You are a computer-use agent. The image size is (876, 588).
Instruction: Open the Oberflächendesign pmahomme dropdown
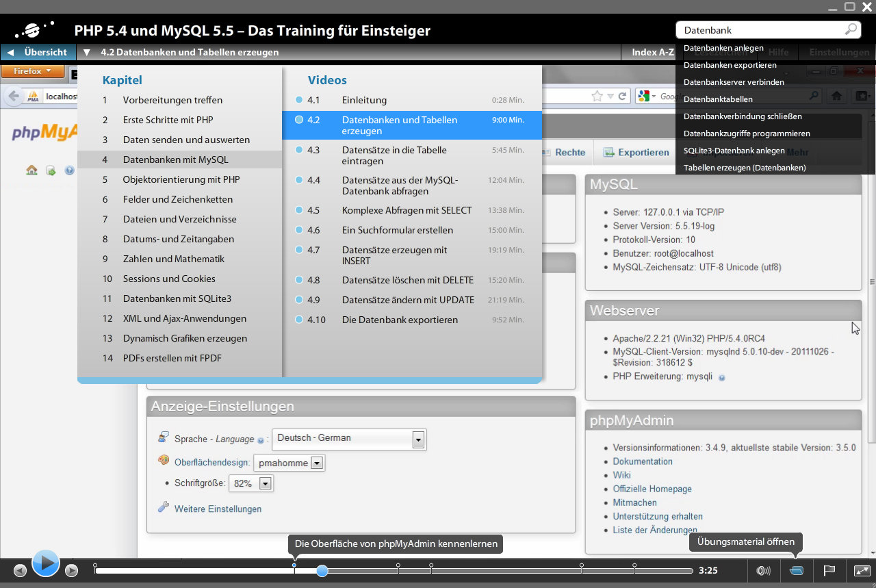(316, 463)
